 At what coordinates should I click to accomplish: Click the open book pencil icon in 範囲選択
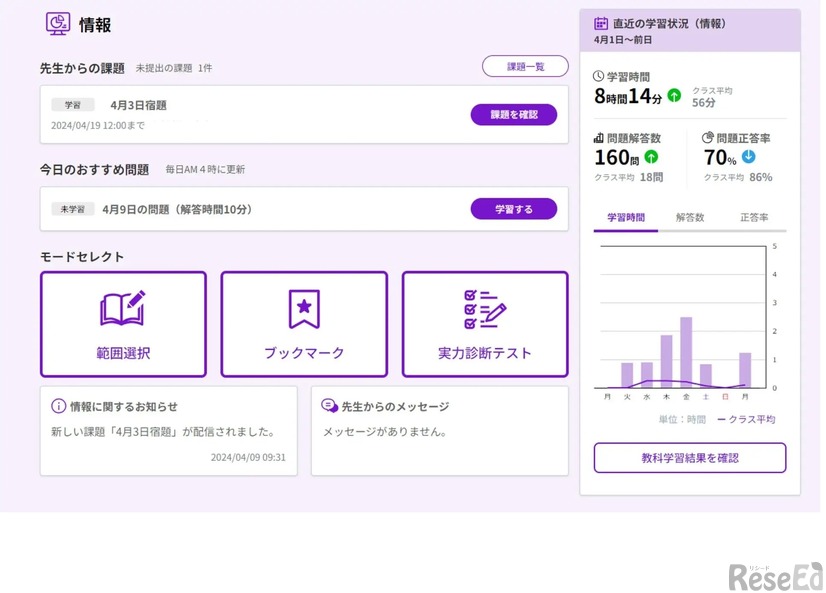coord(123,309)
